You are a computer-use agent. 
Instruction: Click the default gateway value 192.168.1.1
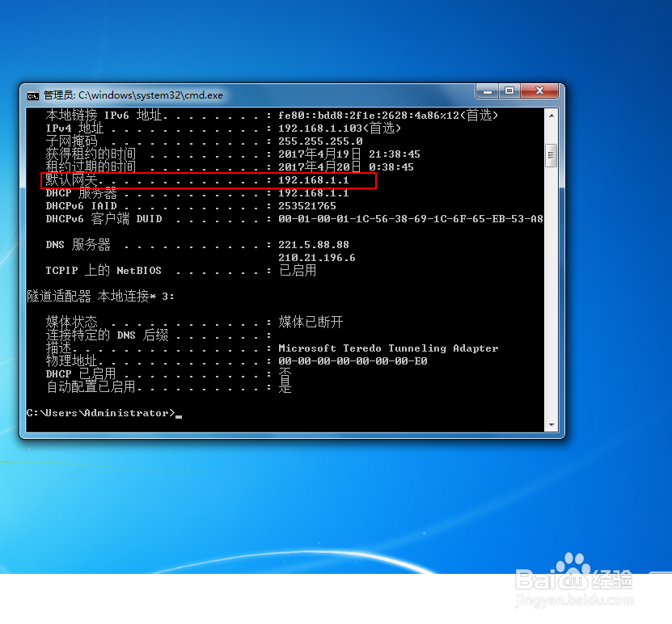313,180
